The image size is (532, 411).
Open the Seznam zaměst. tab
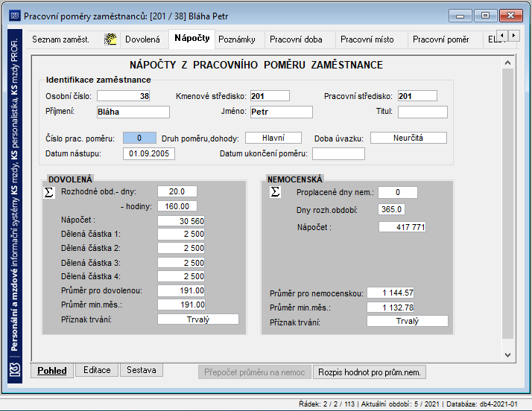point(61,39)
